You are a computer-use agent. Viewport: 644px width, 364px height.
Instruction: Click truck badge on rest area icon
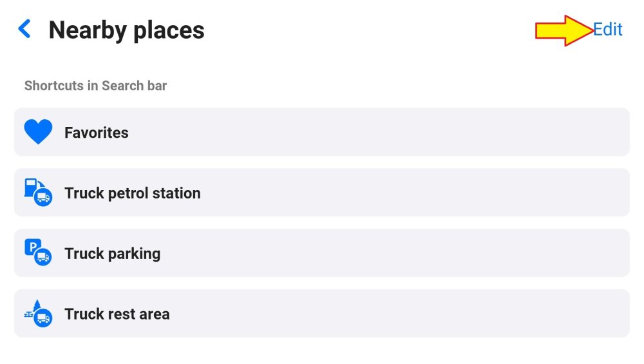click(x=43, y=318)
